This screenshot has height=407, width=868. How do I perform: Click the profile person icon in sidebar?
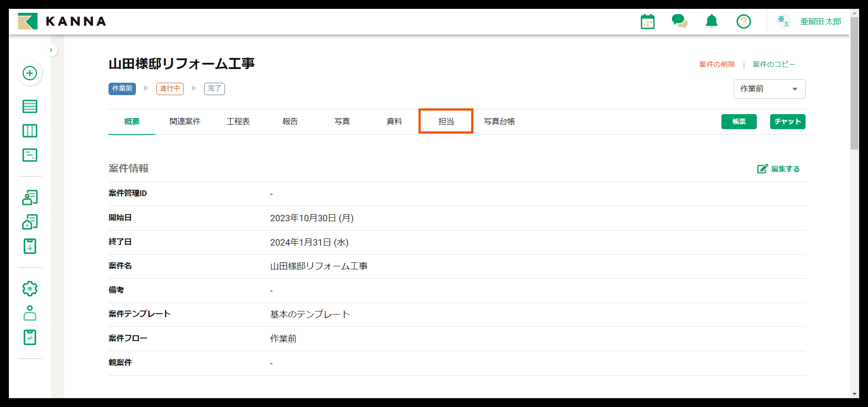(30, 313)
